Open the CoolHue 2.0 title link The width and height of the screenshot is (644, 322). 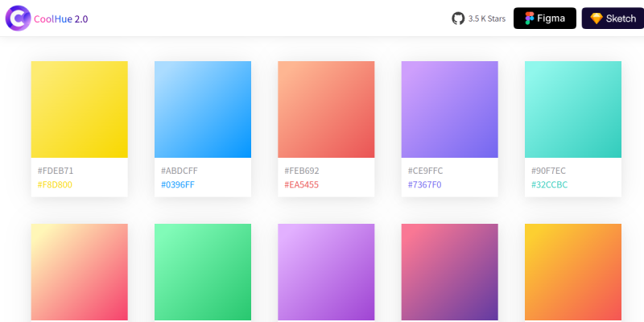click(61, 19)
